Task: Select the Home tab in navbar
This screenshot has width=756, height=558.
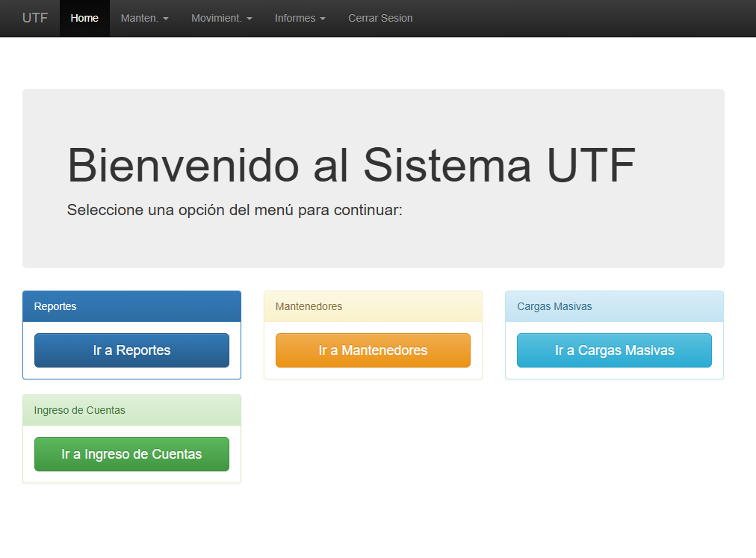Action: [x=84, y=18]
